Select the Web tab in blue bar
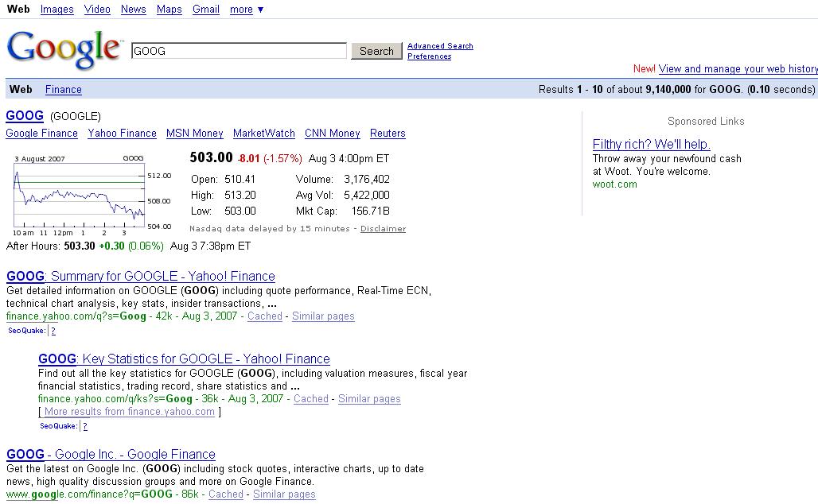Image resolution: width=818 pixels, height=504 pixels. pyautogui.click(x=21, y=90)
